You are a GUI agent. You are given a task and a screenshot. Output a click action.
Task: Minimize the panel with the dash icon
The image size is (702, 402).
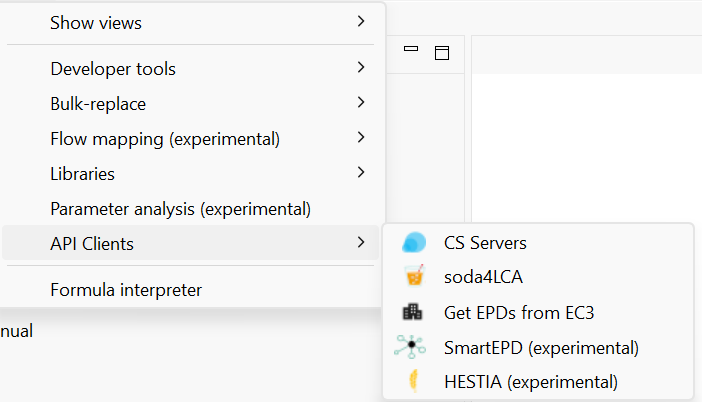(x=411, y=48)
